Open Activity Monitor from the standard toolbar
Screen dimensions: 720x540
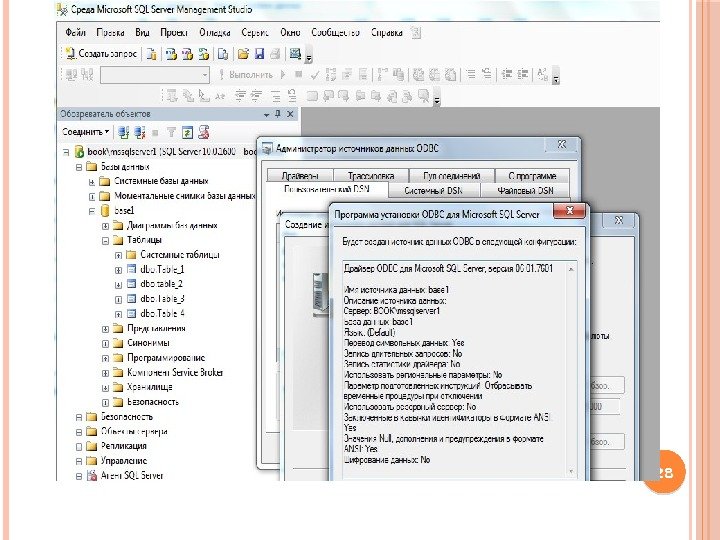pos(295,54)
